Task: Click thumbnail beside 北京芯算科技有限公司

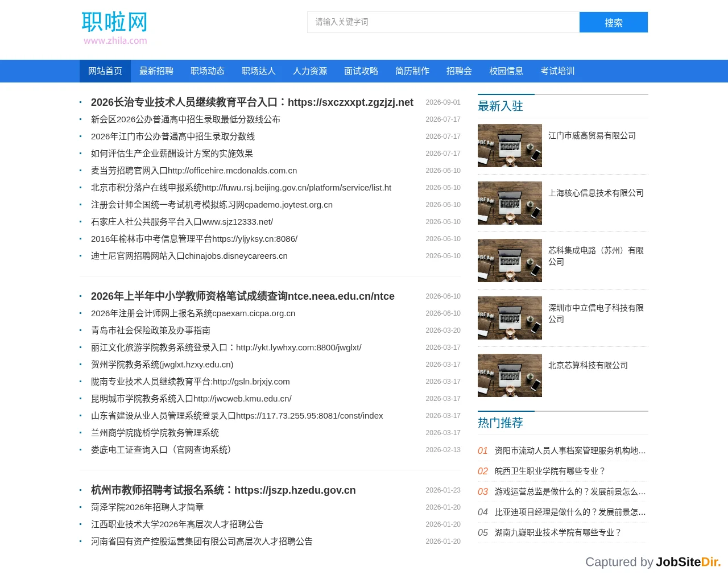Action: point(510,375)
